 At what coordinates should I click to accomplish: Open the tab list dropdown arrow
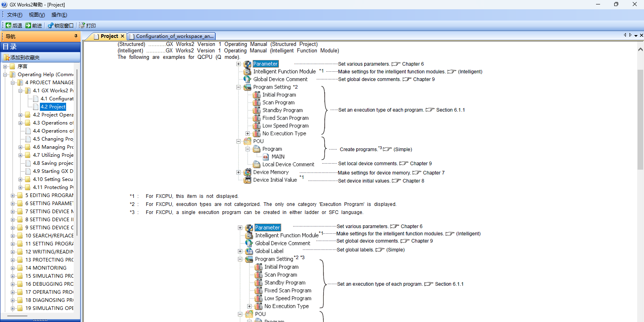coord(636,35)
